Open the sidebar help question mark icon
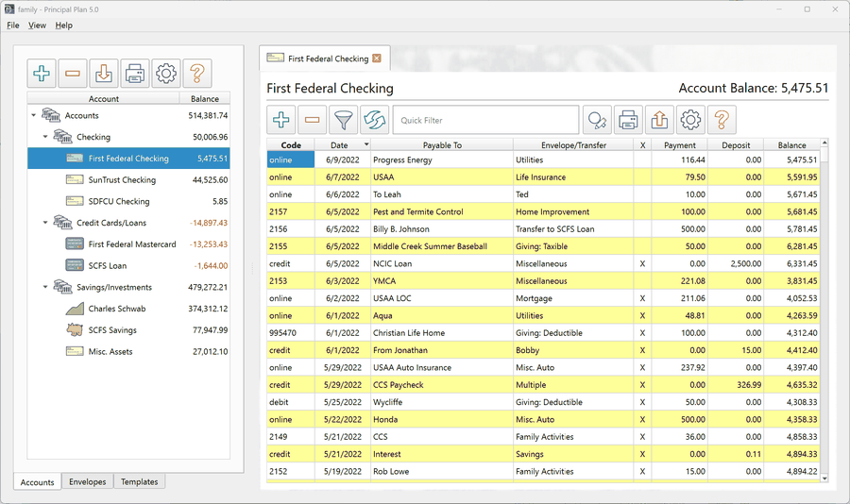This screenshot has width=850, height=504. pyautogui.click(x=197, y=74)
